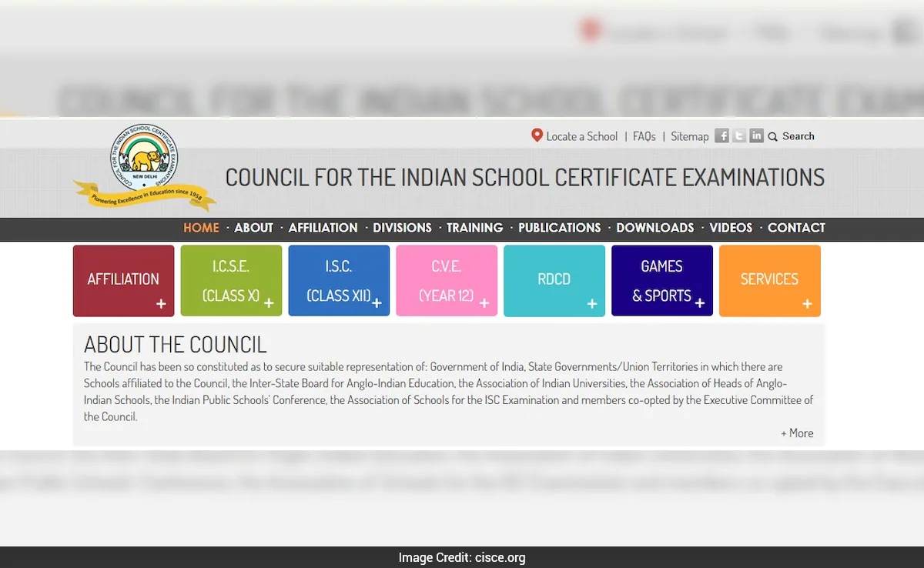The height and width of the screenshot is (568, 924).
Task: Expand plus icon on I.C.S.E. tile
Action: (x=269, y=304)
